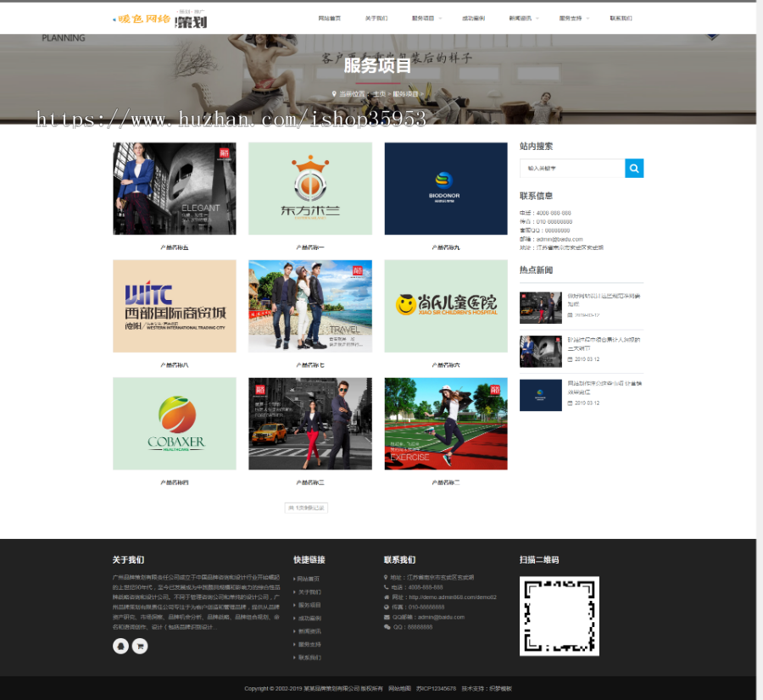
Task: Click the site logo in header
Action: pos(160,19)
